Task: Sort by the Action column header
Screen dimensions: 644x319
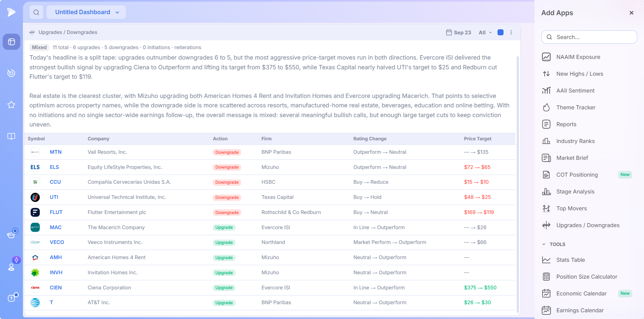Action: tap(220, 139)
